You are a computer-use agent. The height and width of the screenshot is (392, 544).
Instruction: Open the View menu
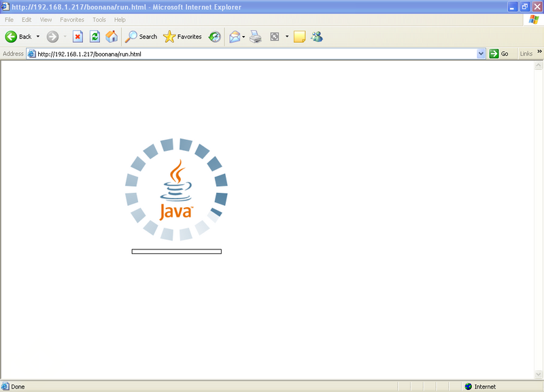coord(46,20)
